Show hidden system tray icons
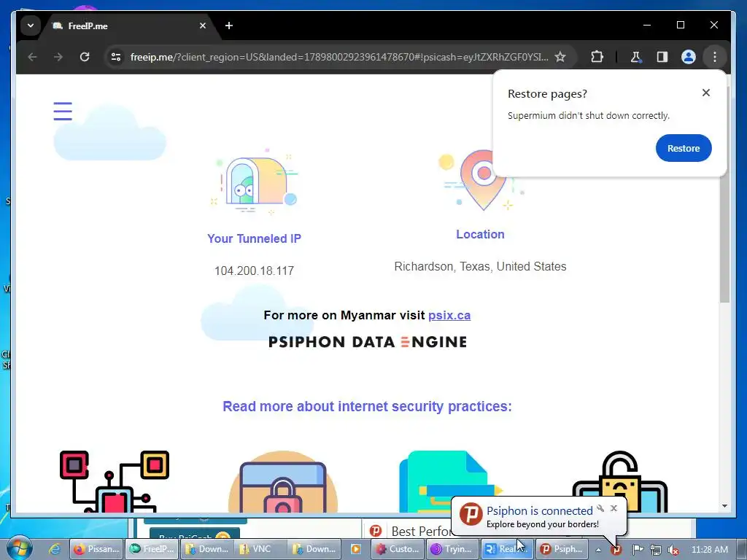 (598, 550)
